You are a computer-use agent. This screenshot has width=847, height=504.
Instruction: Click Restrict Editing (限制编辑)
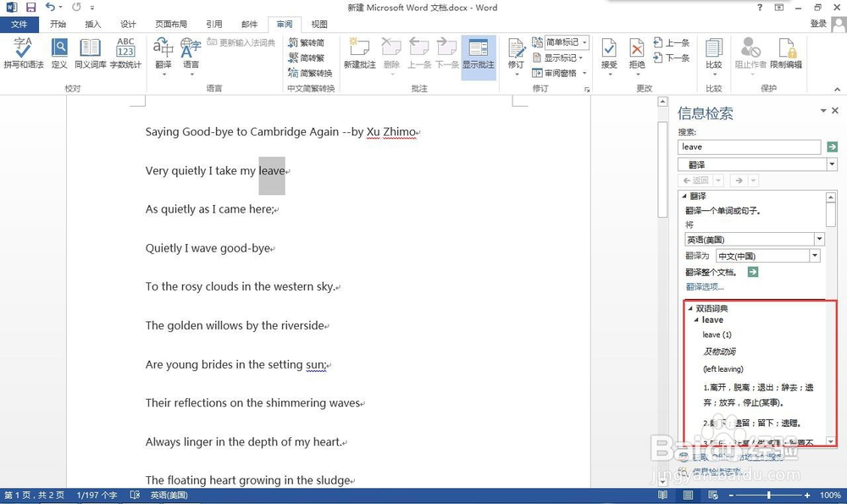point(786,53)
